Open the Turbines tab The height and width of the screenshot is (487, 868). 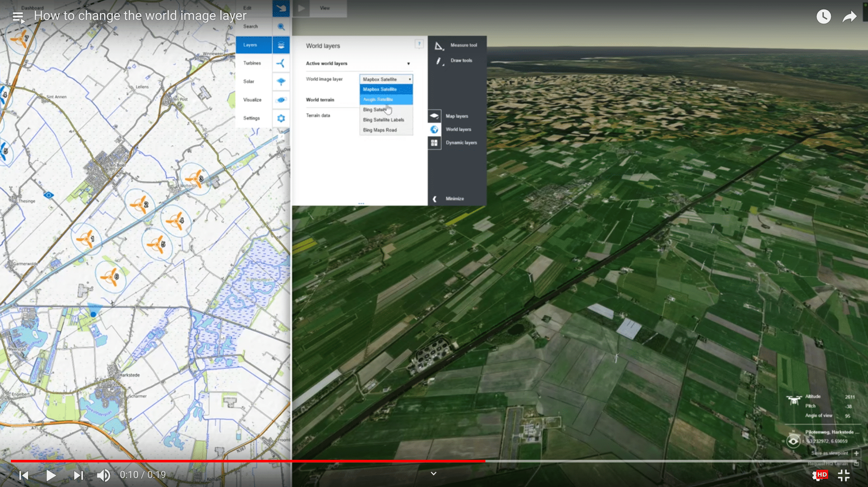point(254,63)
